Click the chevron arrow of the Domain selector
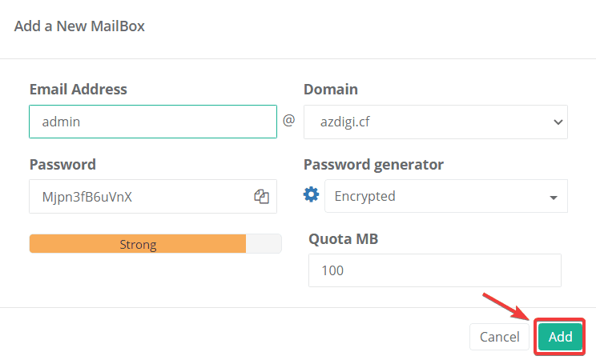This screenshot has height=364, width=596. coord(558,122)
